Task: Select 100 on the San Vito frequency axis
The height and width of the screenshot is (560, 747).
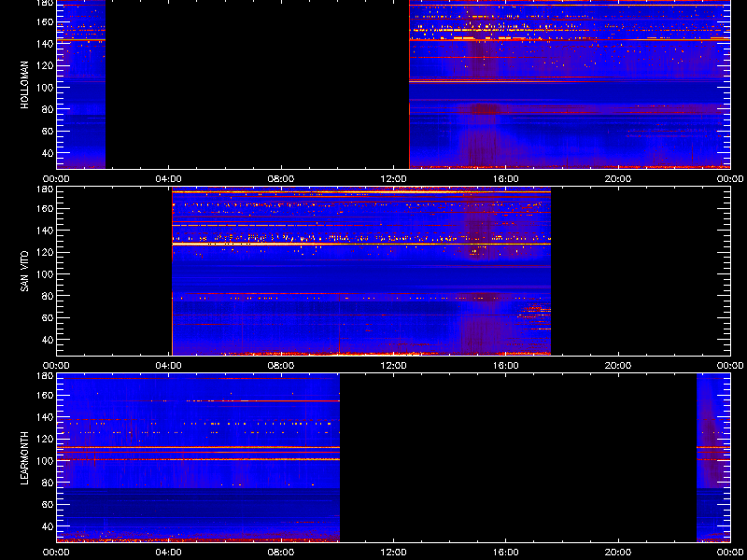Action: pyautogui.click(x=46, y=273)
